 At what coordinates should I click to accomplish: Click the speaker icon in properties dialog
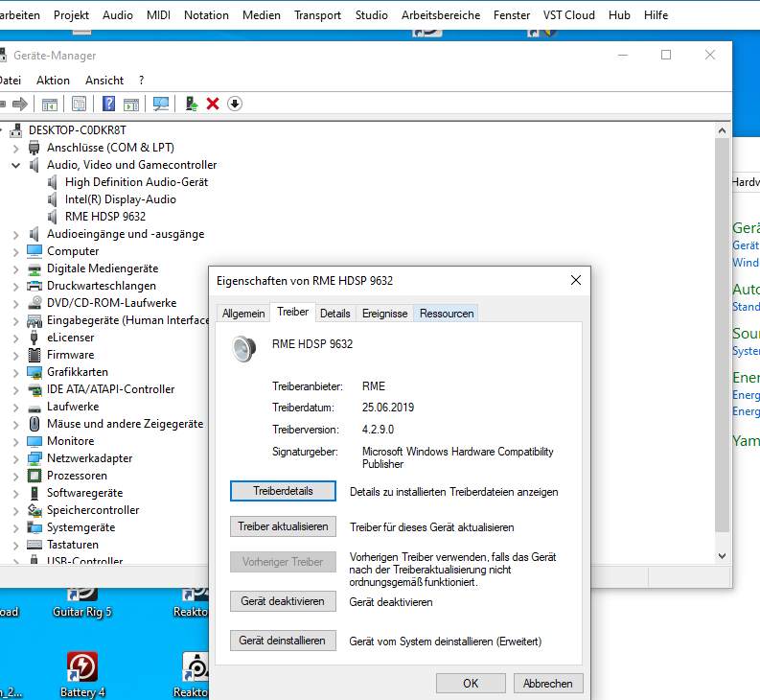pyautogui.click(x=243, y=349)
